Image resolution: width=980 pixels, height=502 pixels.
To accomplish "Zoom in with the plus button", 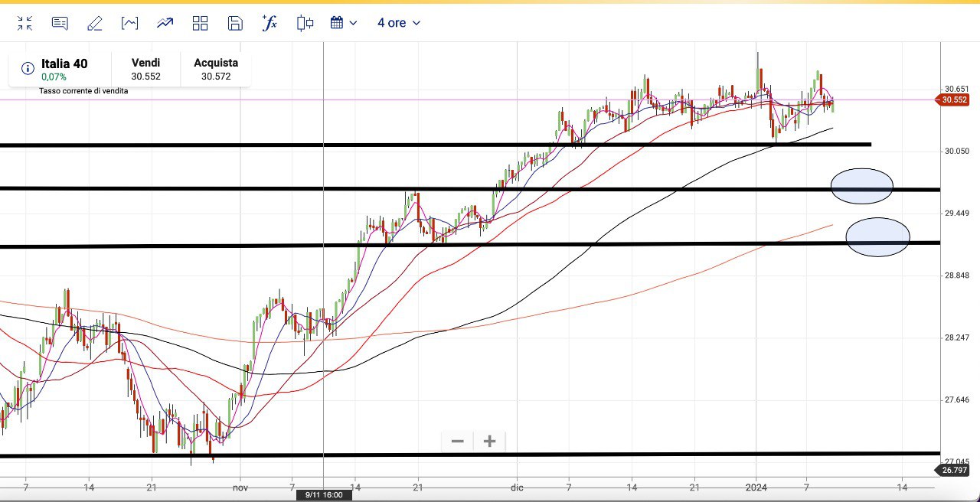I will point(490,441).
